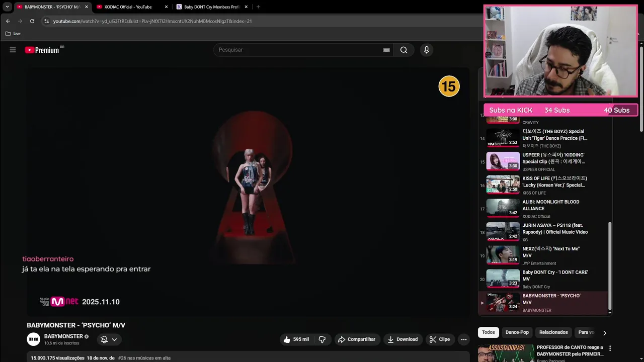Open the tab search dropdown arrow
Image resolution: width=644 pixels, height=362 pixels.
tap(7, 7)
